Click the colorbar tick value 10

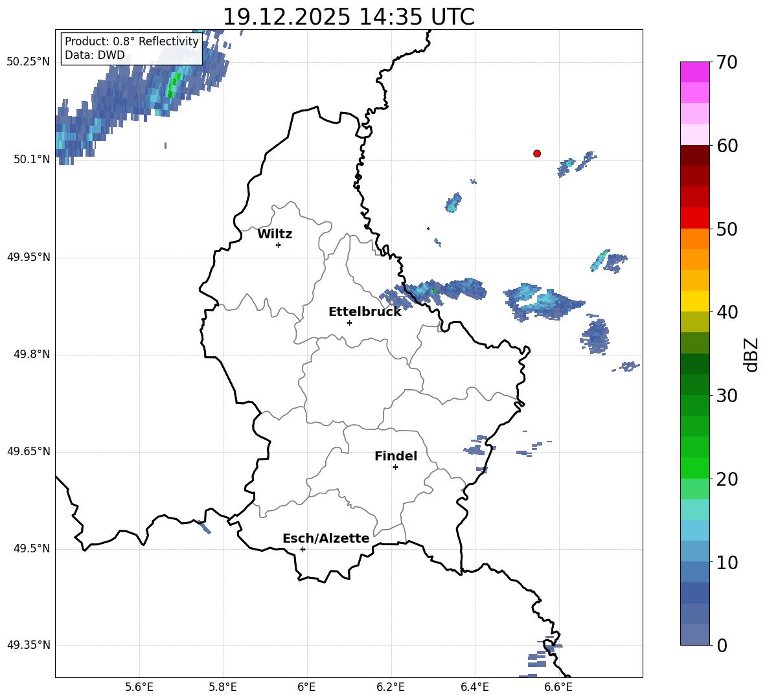(727, 562)
